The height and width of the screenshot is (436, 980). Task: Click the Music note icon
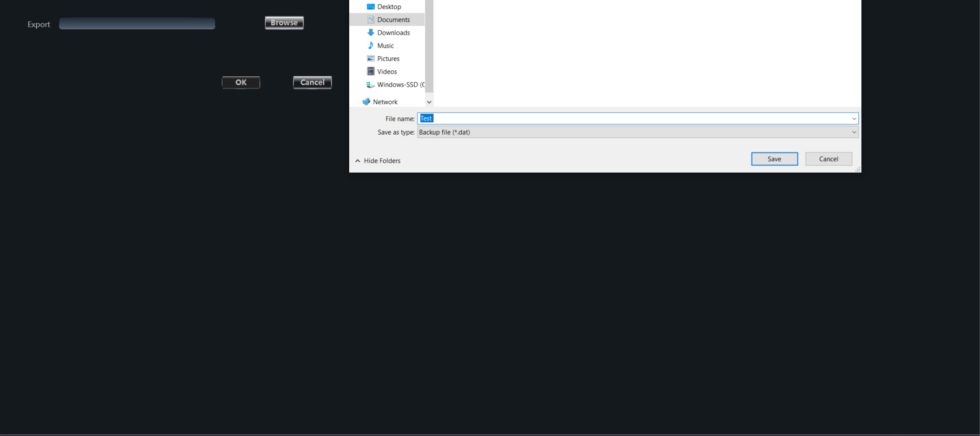[371, 45]
